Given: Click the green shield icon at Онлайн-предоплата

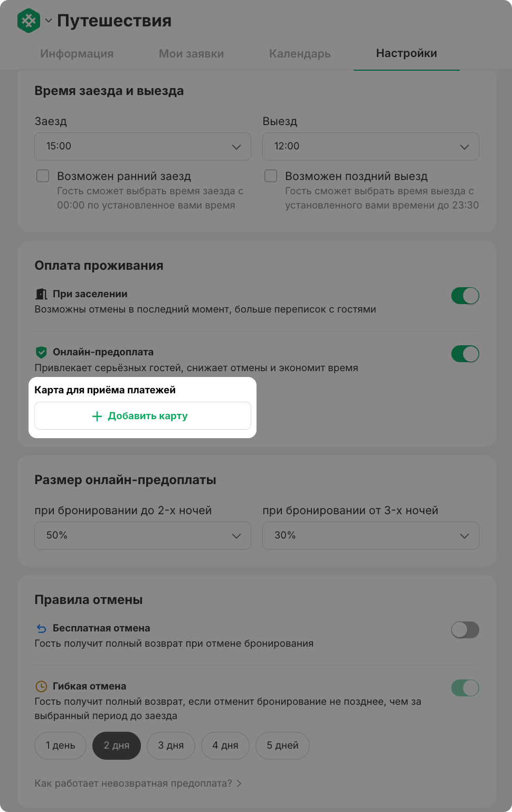Looking at the screenshot, I should coord(41,352).
